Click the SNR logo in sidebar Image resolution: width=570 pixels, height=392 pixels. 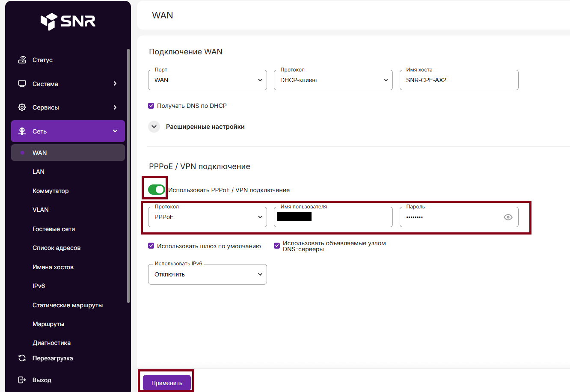[x=68, y=21]
